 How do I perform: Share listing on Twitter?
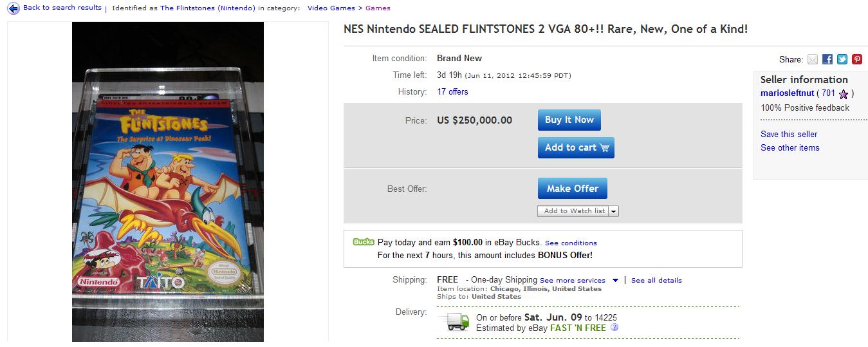(842, 59)
